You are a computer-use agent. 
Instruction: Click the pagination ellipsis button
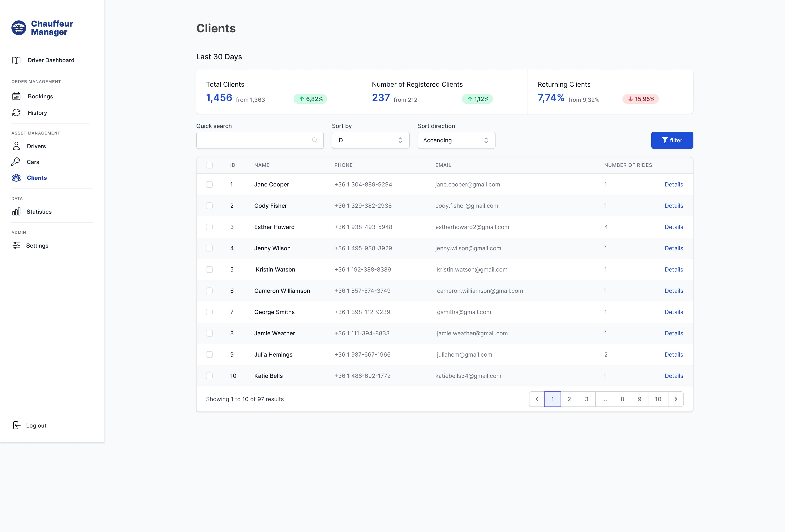click(x=605, y=399)
